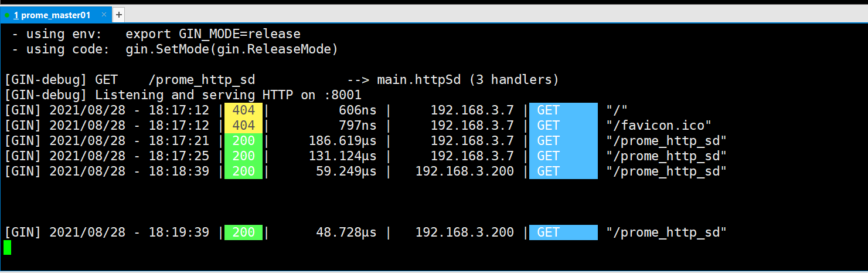Viewport: 868px width, 273px height.
Task: Select the prome_master01 session tab
Action: [x=55, y=15]
